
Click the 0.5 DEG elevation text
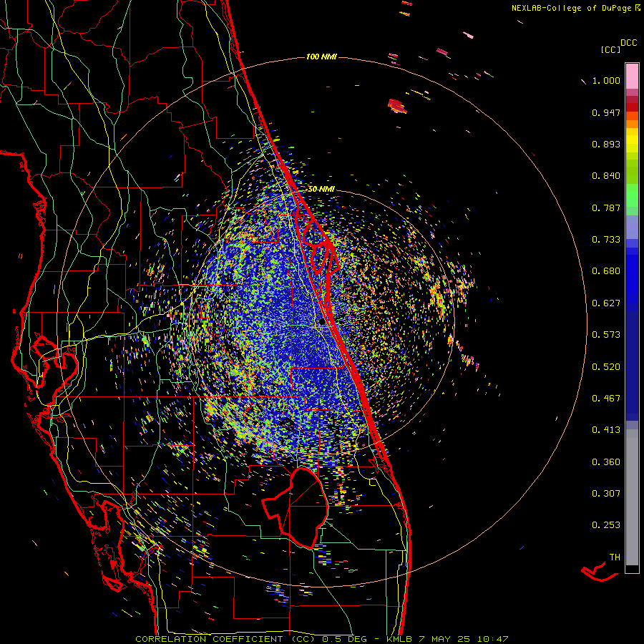coord(344,639)
